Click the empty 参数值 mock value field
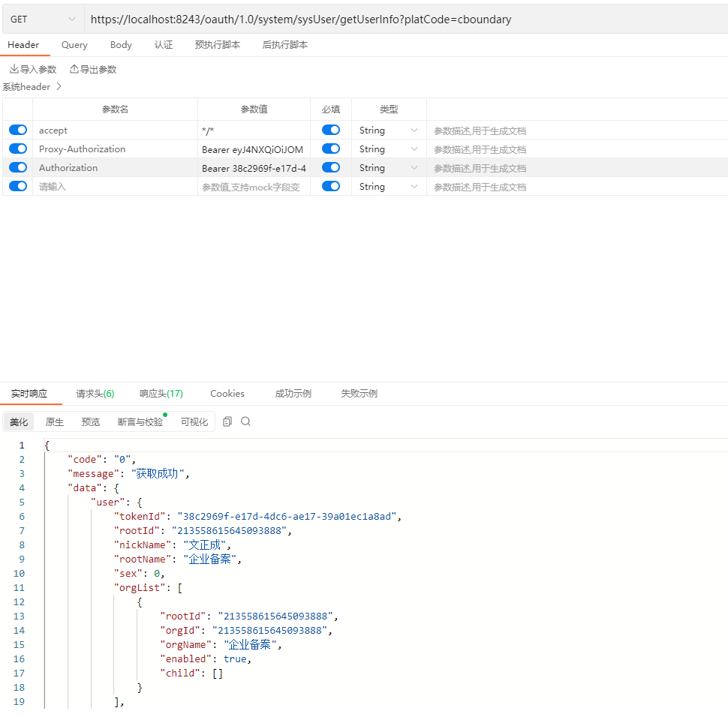Screen dimensions: 728x717 tap(254, 187)
